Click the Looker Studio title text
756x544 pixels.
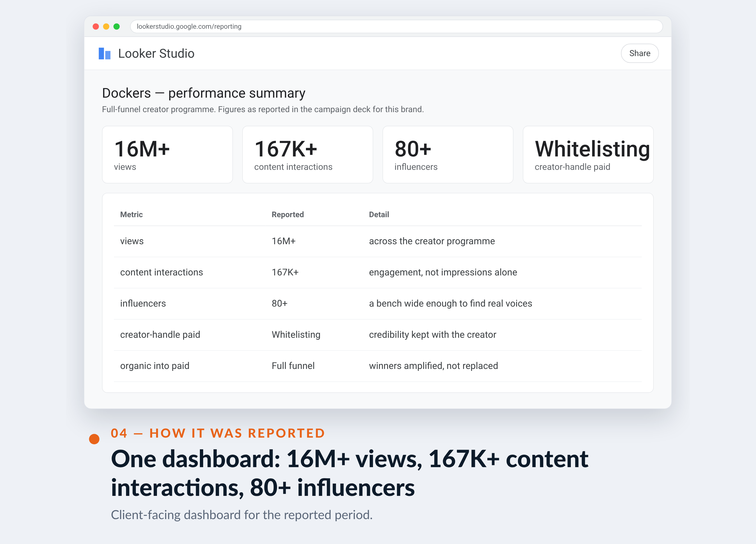(x=156, y=53)
